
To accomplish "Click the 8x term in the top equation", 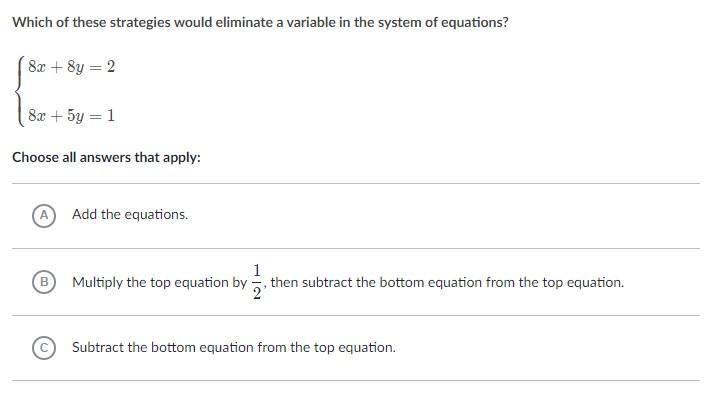I will (37, 67).
